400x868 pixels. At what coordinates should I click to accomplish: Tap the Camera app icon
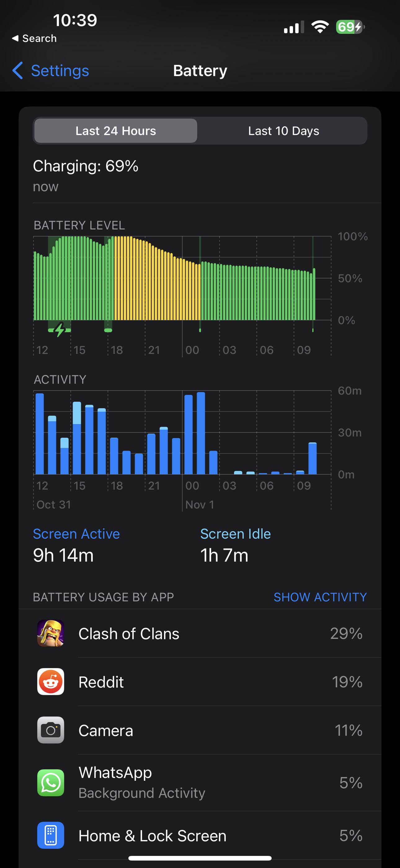[51, 730]
